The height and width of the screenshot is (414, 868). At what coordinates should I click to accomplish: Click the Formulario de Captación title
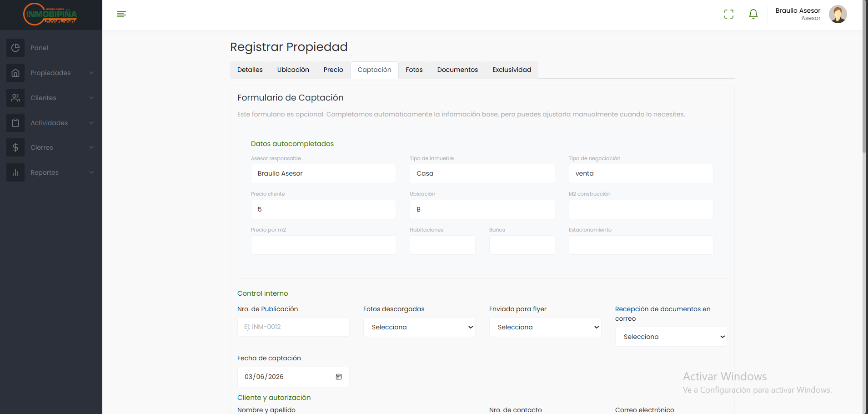tap(291, 98)
